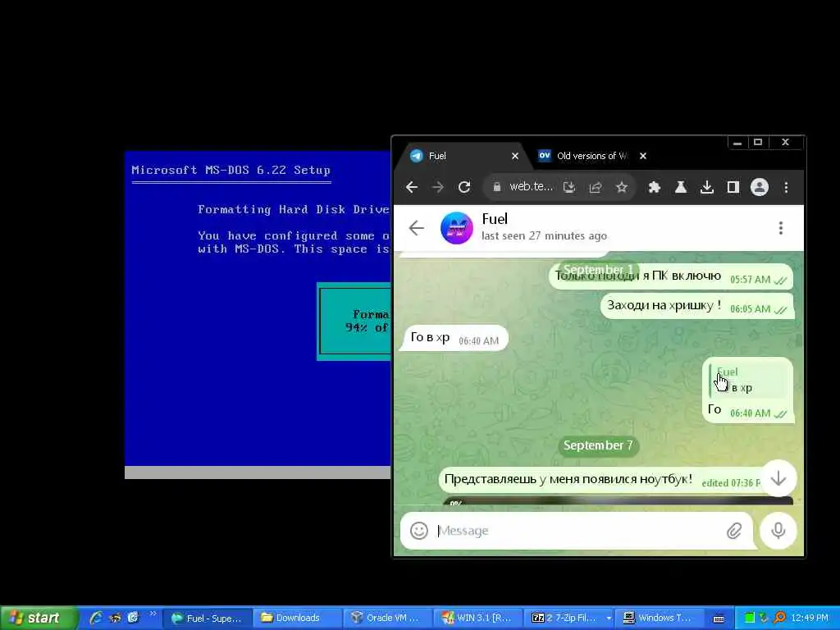Close the Fuel browser tab
This screenshot has width=840, height=630.
[x=515, y=156]
